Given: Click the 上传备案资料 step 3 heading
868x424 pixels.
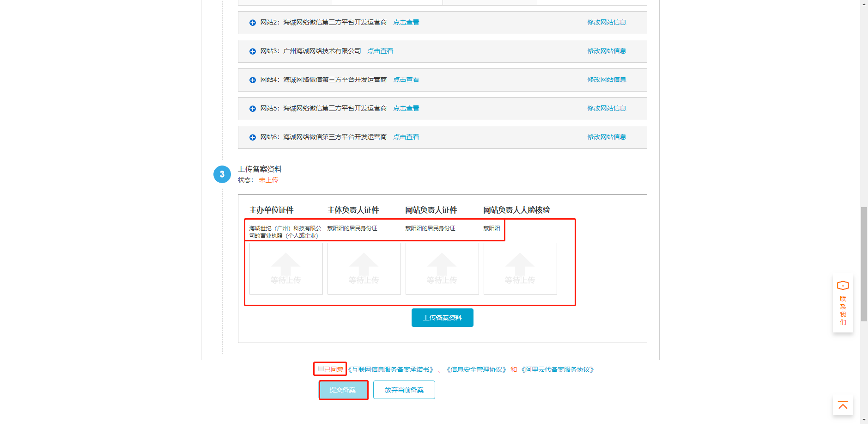Looking at the screenshot, I should 260,169.
